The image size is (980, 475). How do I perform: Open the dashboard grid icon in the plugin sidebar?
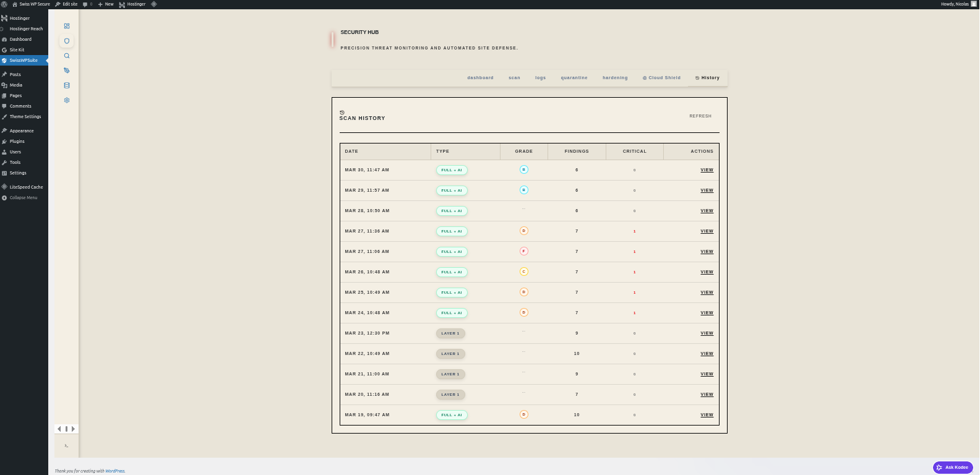[x=67, y=26]
